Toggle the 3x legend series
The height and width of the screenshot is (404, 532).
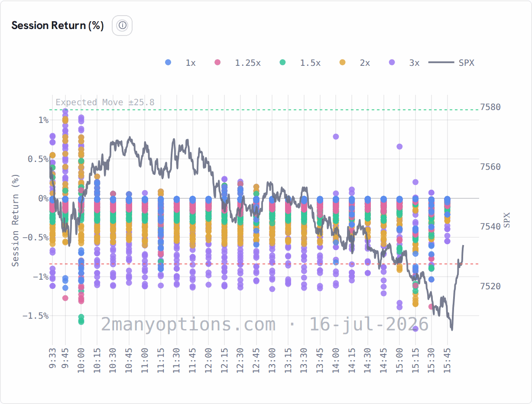pos(404,63)
